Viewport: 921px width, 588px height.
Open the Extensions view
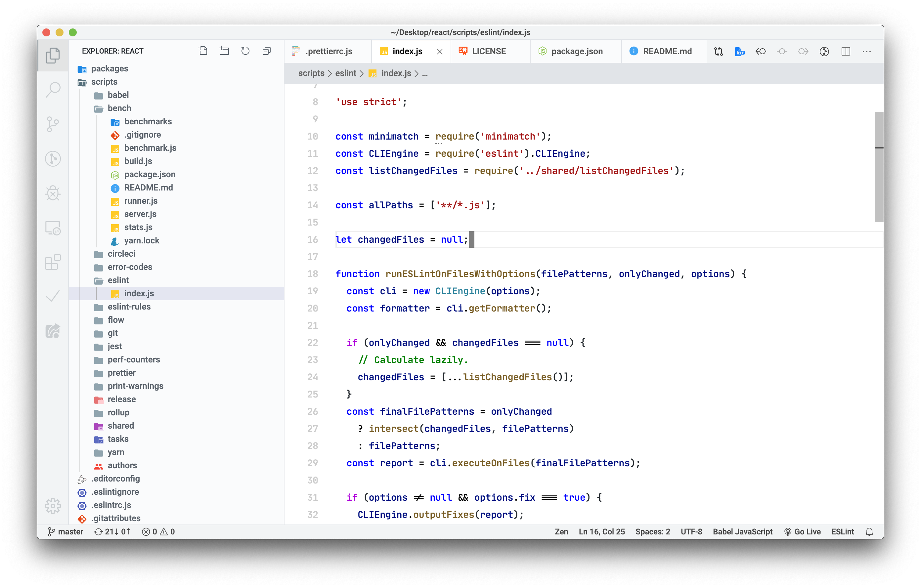(x=53, y=262)
